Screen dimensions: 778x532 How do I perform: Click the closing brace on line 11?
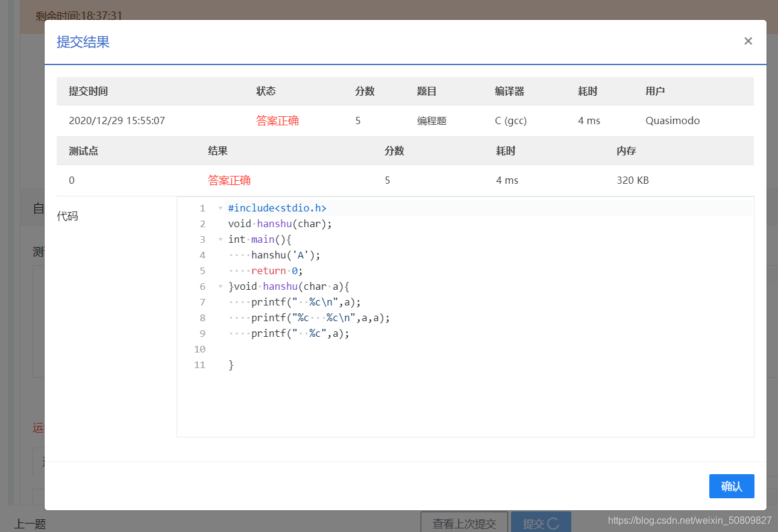point(231,365)
